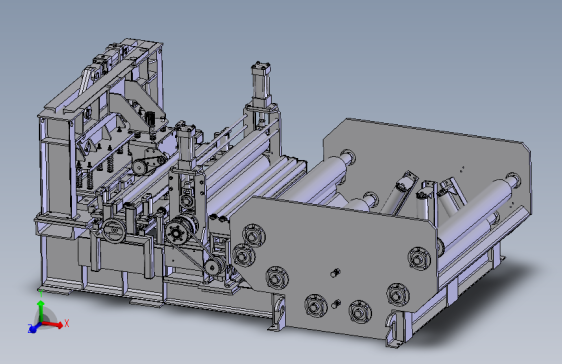Select the round handwheel at the machine's front left

114,230
